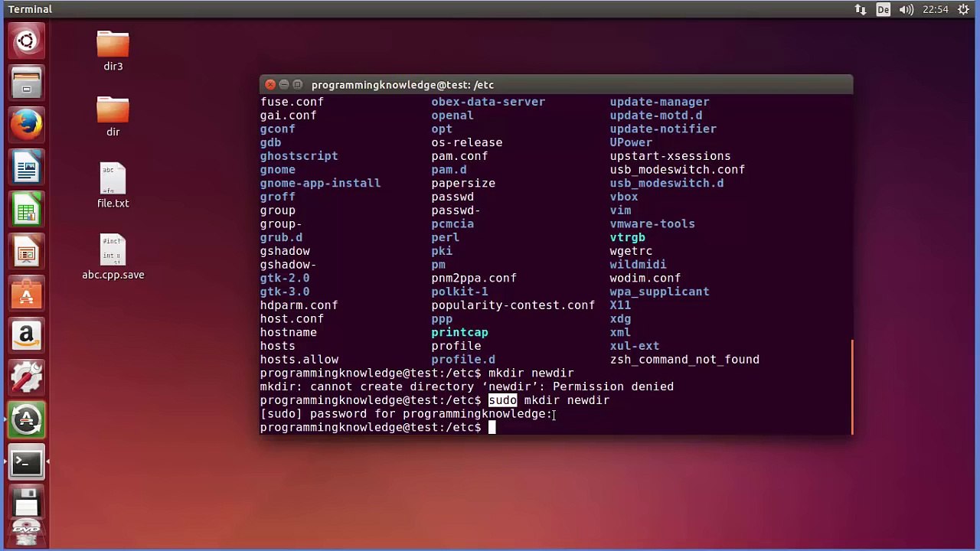Click 'popularity-contest.conf' entry

click(513, 305)
